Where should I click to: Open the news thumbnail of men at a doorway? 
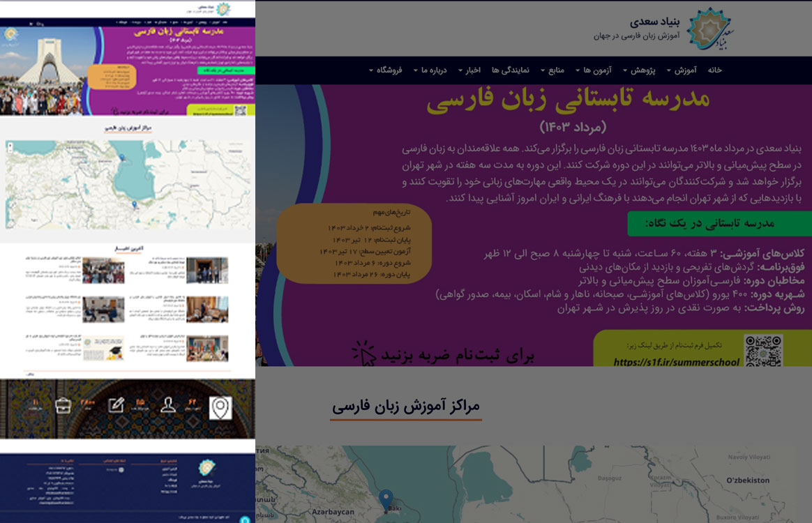207,270
